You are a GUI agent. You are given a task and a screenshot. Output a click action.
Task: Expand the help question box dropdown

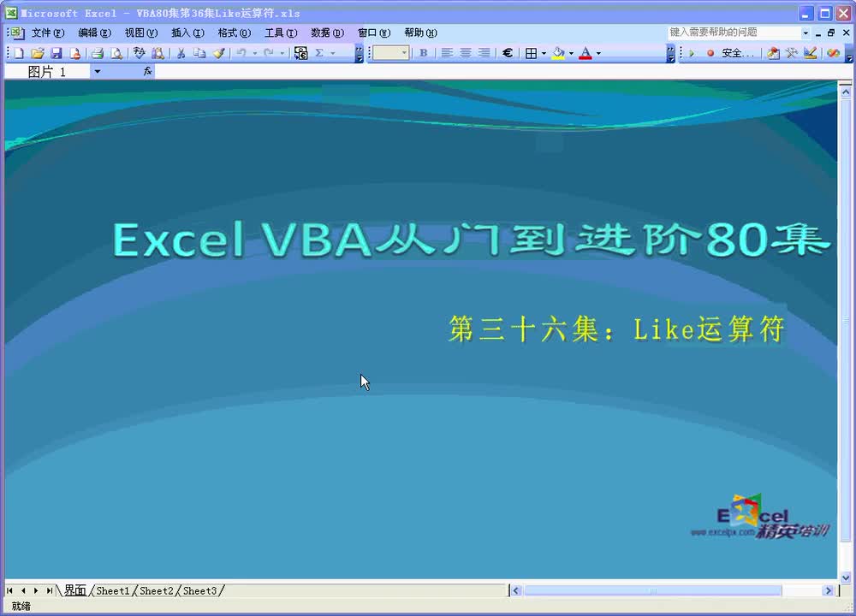(x=805, y=33)
